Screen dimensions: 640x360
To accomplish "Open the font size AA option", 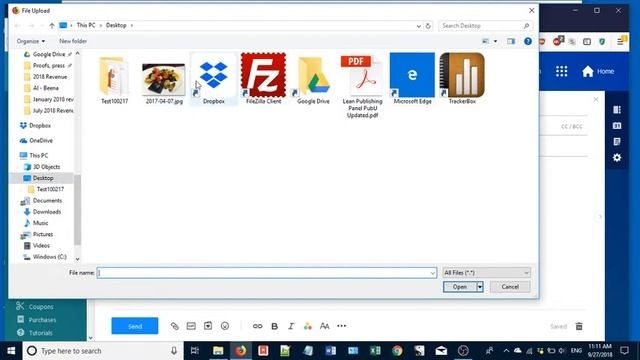I will tap(324, 326).
